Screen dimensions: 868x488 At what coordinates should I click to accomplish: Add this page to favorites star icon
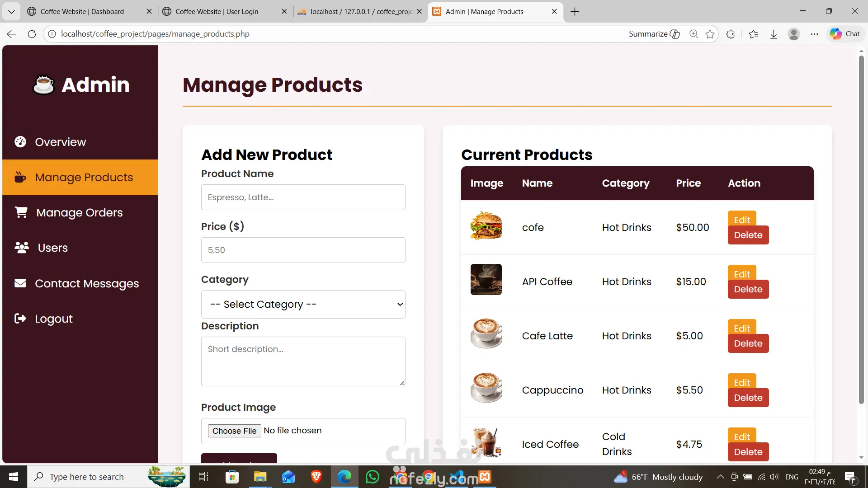(710, 34)
